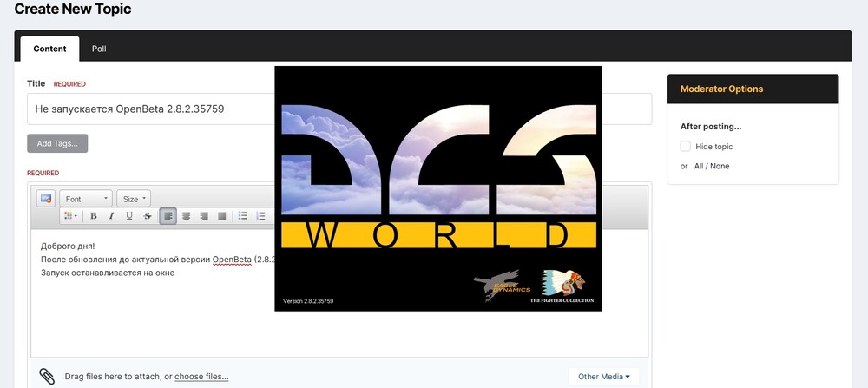The height and width of the screenshot is (388, 868).
Task: Insert a bulleted list
Action: tap(242, 216)
